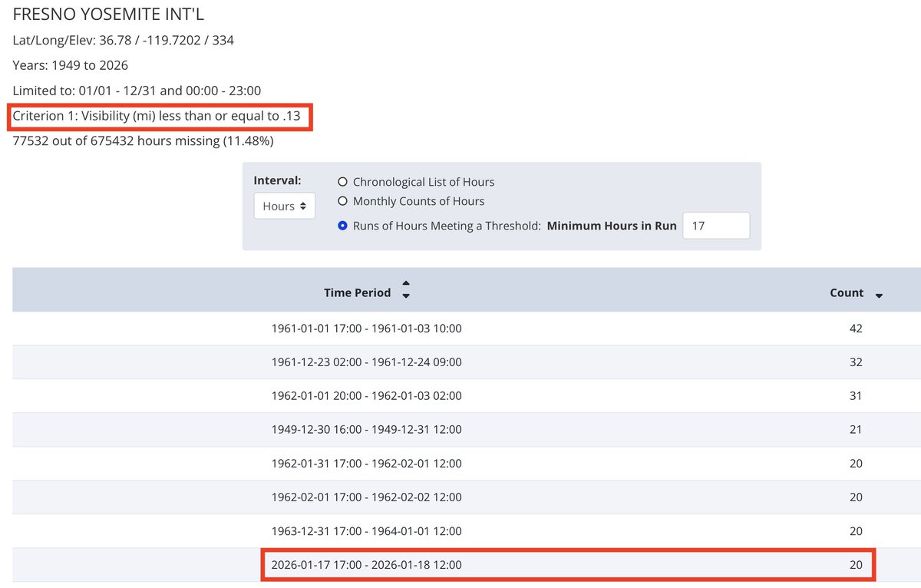Sort ascending by Time Period up arrow
This screenshot has height=588, width=921.
[406, 285]
